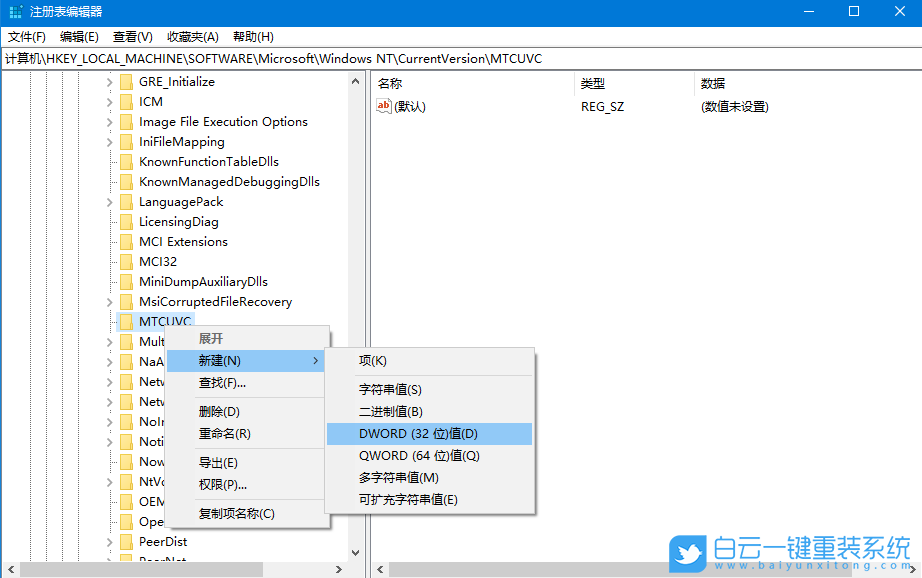Click the MiniDumpAuxiliaryDlls folder icon

(x=126, y=281)
